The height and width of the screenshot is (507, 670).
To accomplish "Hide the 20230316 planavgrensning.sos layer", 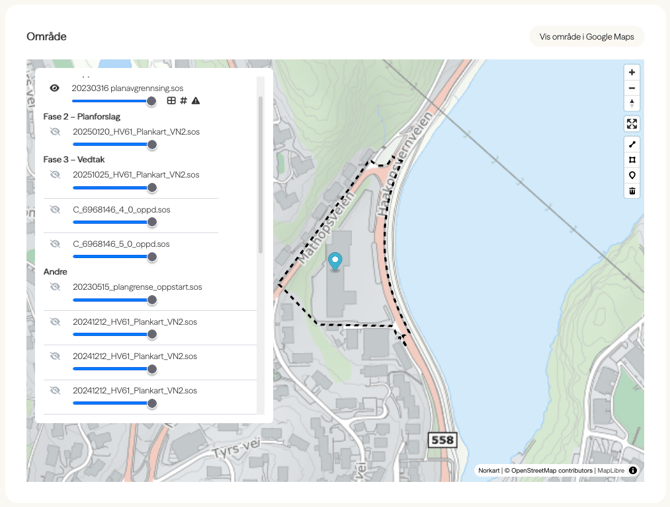I will click(x=55, y=88).
